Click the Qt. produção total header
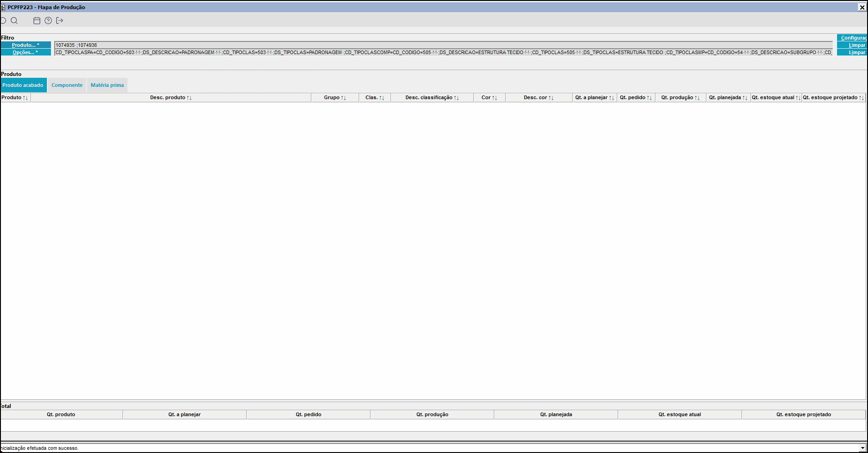868x453 pixels. tap(432, 414)
